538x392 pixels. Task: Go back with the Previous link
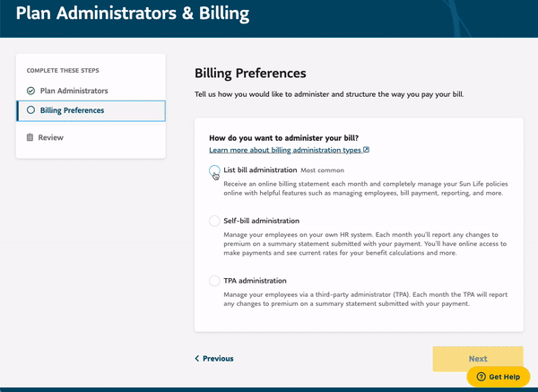[x=214, y=358]
